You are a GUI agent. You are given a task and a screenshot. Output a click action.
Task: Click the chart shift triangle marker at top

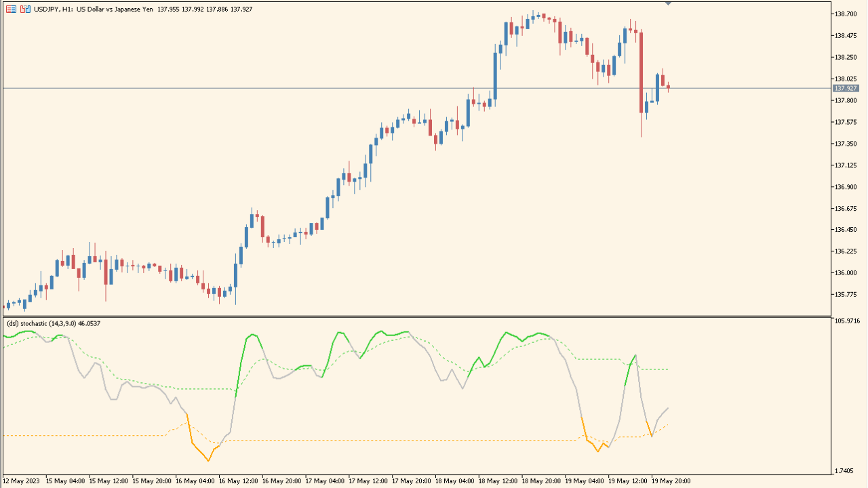[668, 3]
